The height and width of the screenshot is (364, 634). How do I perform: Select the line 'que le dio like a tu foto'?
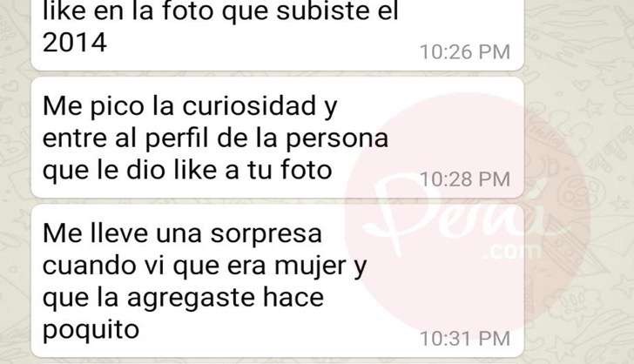187,170
